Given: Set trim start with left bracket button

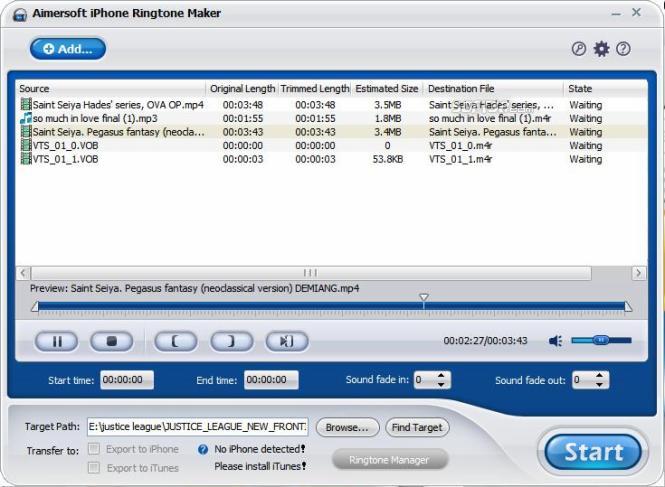Looking at the screenshot, I should [176, 341].
